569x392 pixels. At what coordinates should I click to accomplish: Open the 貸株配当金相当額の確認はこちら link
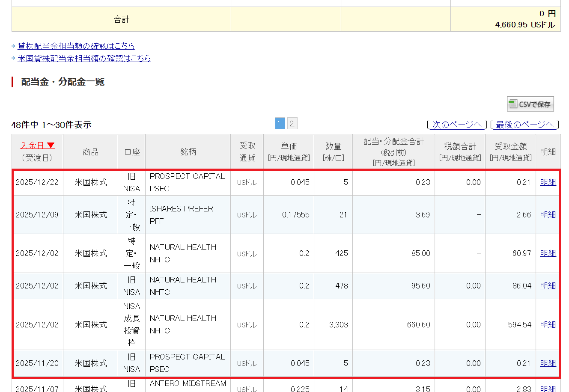[76, 46]
